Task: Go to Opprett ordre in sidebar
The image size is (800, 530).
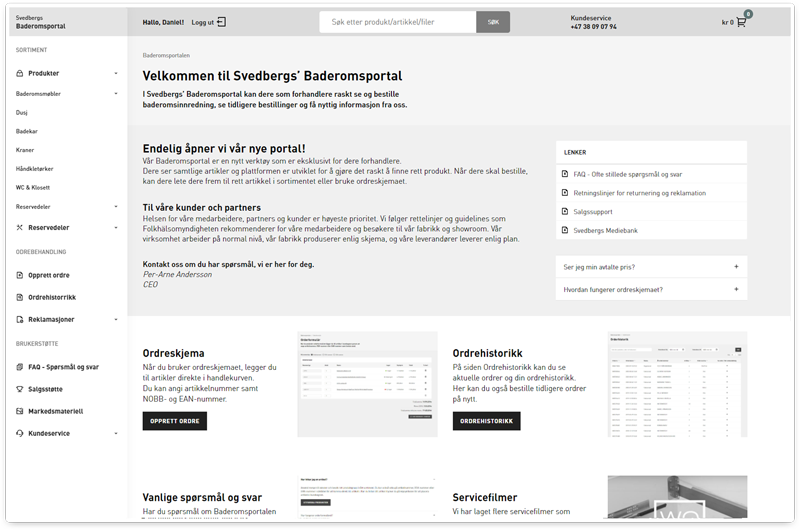Action: 49,275
